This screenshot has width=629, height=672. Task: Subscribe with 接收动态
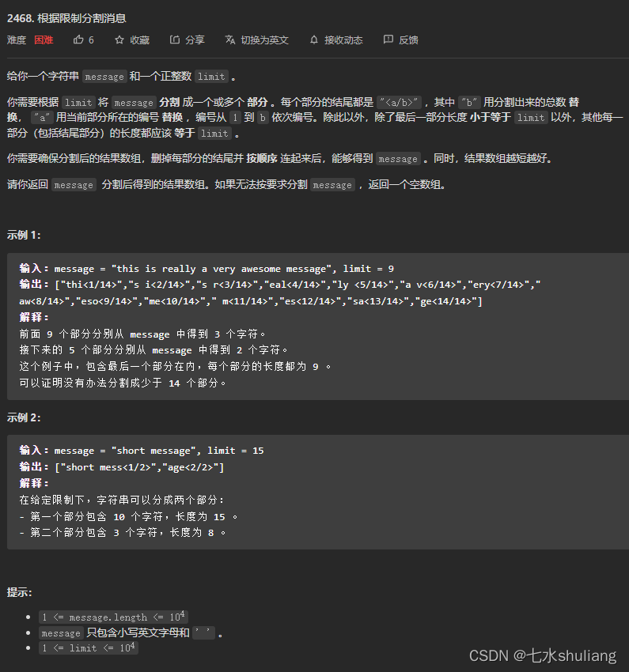[343, 40]
